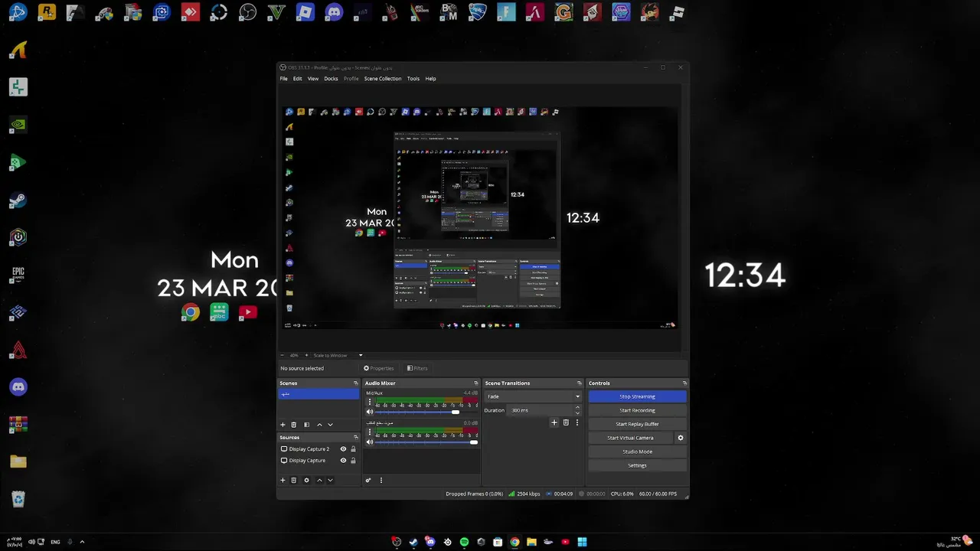Click Start Replay Buffer button
The image size is (980, 551).
(x=637, y=424)
